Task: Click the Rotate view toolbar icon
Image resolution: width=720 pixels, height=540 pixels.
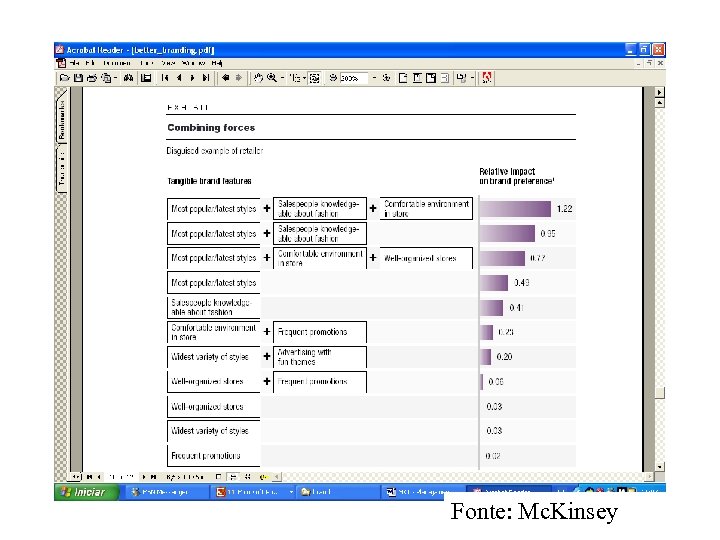Action: pyautogui.click(x=461, y=78)
